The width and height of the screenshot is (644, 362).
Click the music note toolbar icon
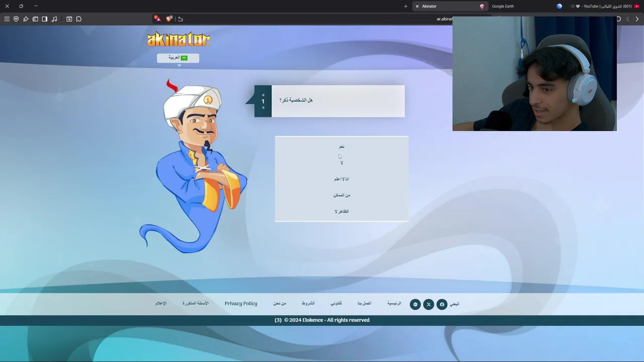(54, 19)
